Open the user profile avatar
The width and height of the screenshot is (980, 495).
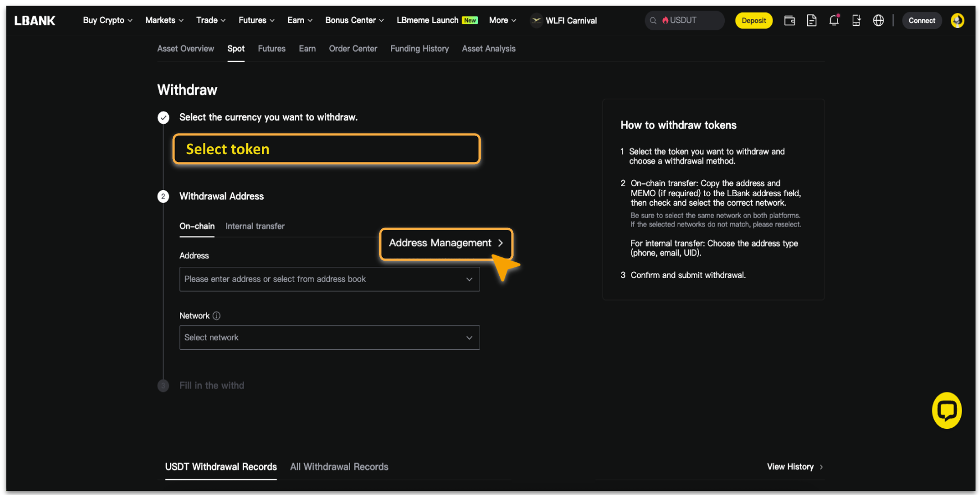tap(957, 21)
